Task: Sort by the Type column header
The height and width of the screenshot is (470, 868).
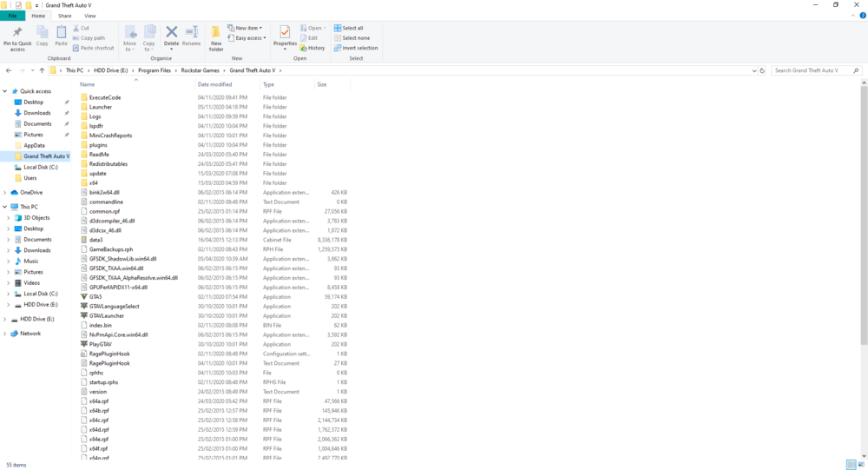Action: click(268, 84)
